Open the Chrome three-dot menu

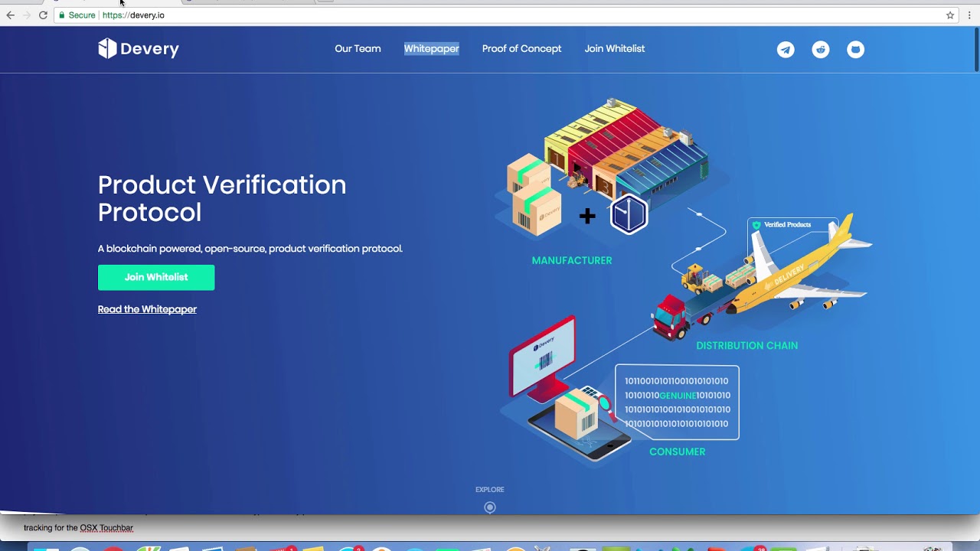coord(969,15)
